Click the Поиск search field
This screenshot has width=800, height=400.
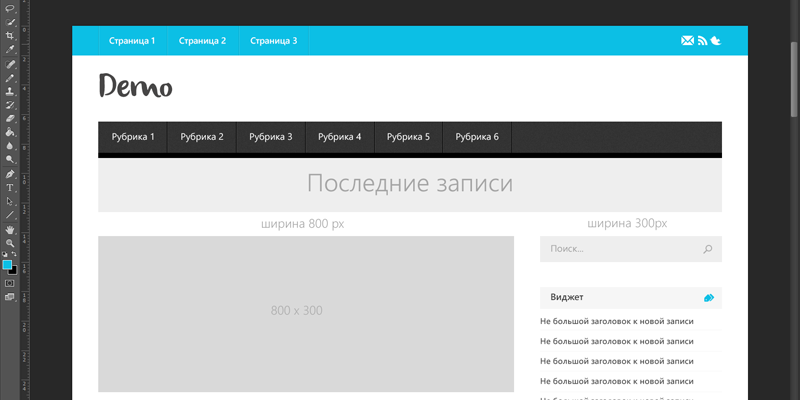pyautogui.click(x=620, y=249)
